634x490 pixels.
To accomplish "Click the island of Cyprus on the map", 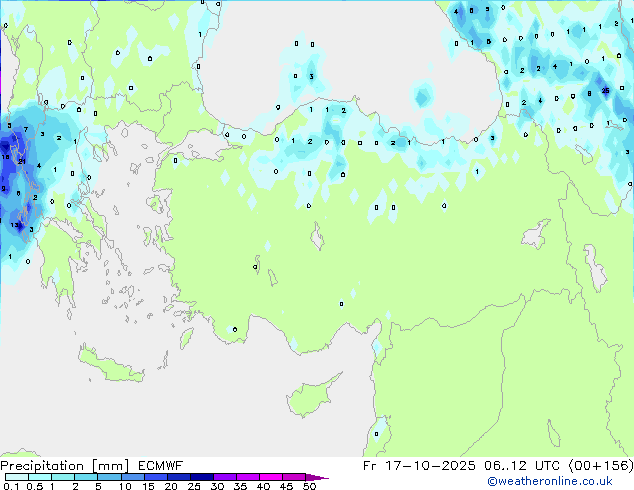I will click(309, 398).
